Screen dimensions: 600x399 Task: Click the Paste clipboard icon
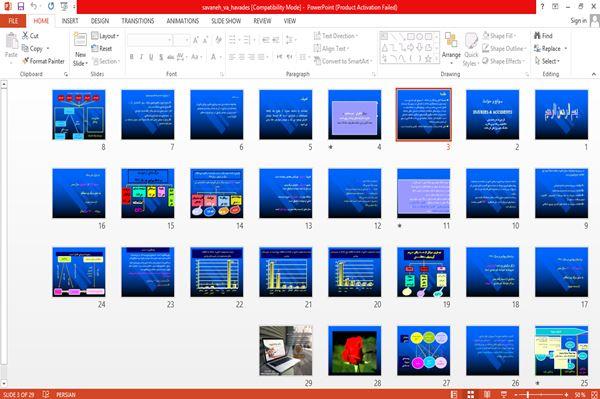pyautogui.click(x=11, y=41)
